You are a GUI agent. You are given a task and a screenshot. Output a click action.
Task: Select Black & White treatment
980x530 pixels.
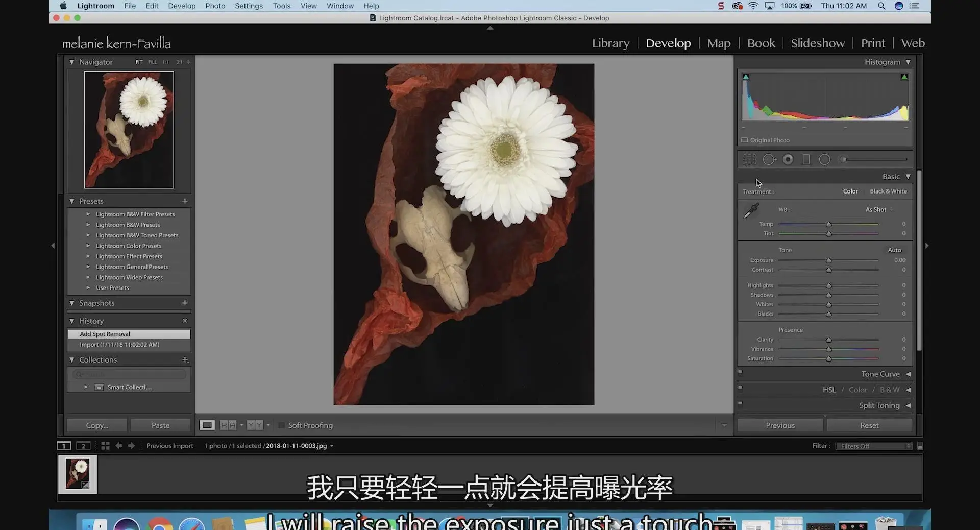[888, 191]
